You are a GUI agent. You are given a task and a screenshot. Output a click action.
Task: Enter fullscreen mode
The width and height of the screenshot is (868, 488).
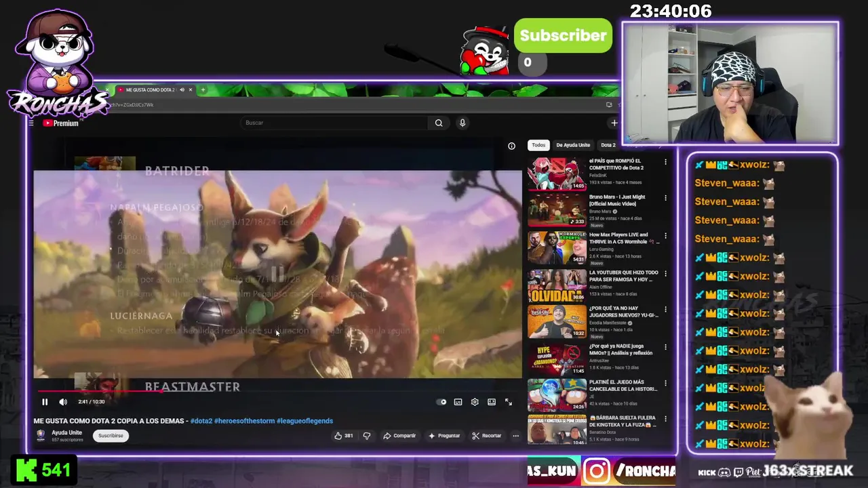(509, 402)
